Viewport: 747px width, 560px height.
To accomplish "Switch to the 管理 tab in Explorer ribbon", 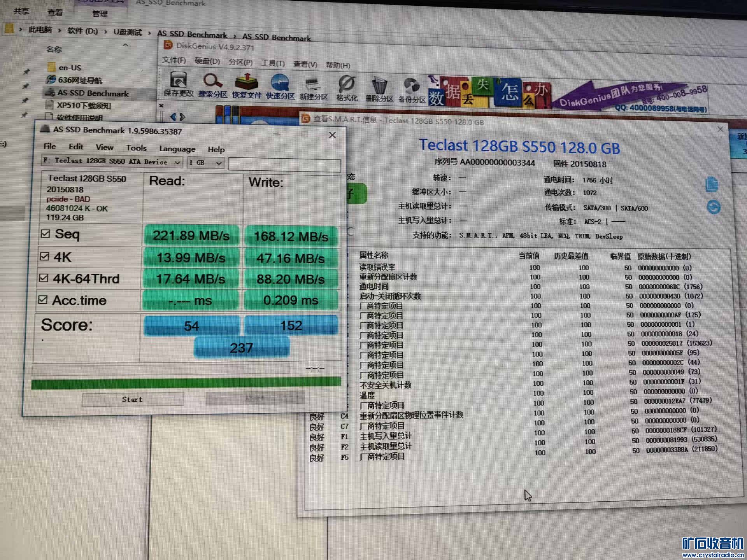I will [x=100, y=14].
